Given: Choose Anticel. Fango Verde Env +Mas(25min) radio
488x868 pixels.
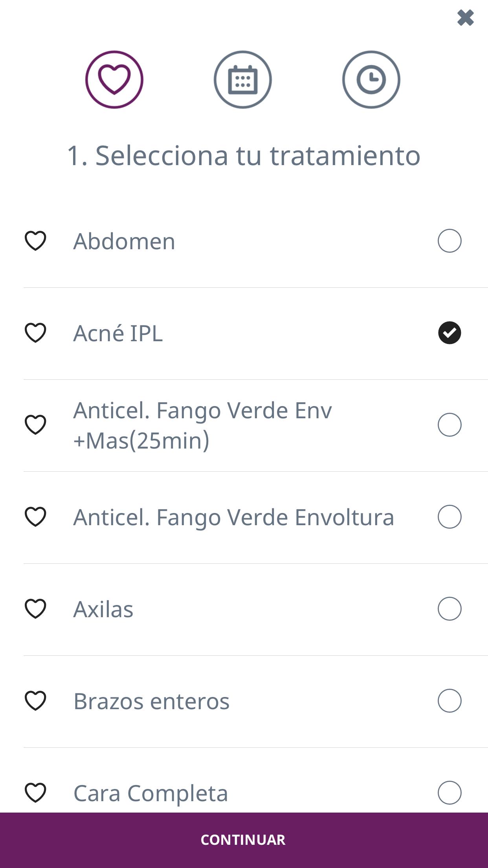Looking at the screenshot, I should click(x=449, y=425).
